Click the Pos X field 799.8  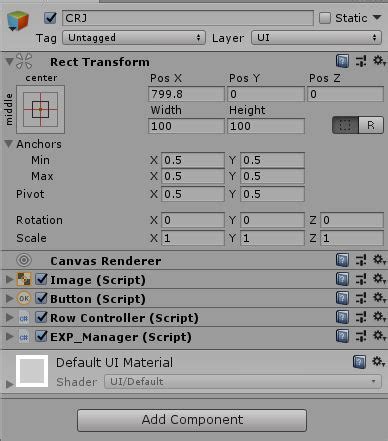(186, 94)
